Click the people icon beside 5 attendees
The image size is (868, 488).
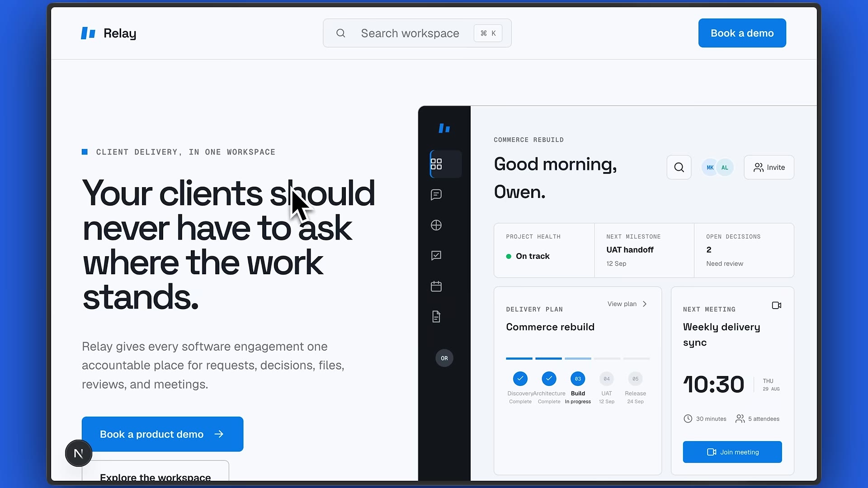(740, 419)
